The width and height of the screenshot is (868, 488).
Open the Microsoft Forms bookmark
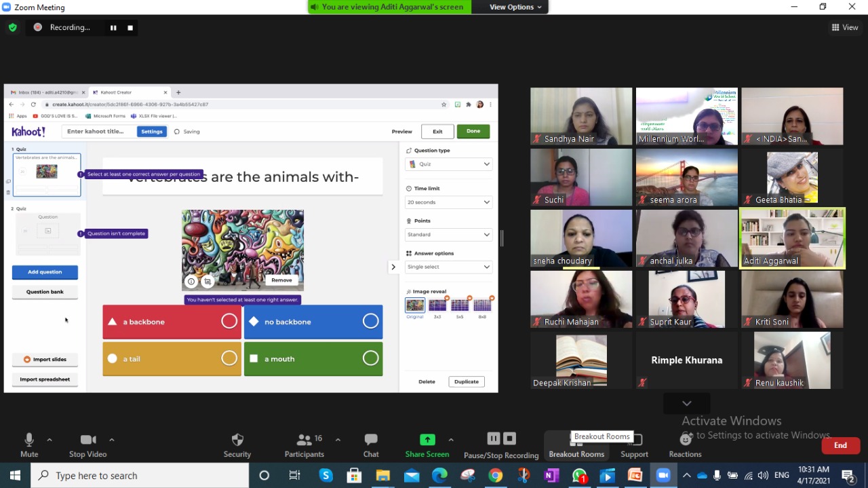click(105, 116)
